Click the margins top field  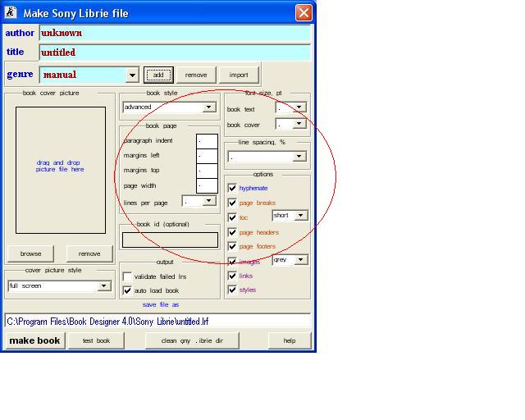[207, 171]
